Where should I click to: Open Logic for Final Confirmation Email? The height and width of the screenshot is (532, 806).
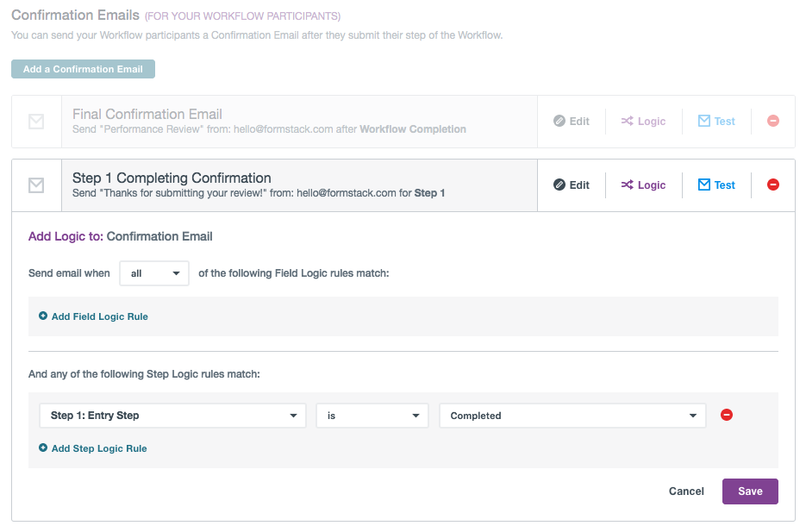click(643, 122)
